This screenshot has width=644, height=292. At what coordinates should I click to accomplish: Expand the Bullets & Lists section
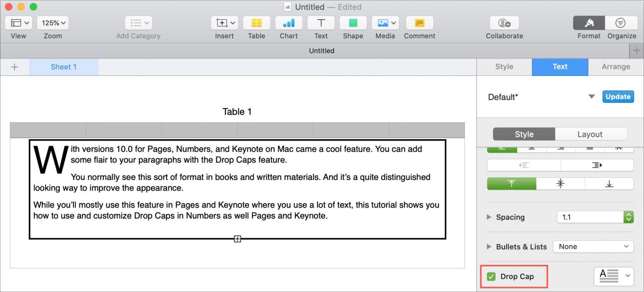tap(489, 247)
